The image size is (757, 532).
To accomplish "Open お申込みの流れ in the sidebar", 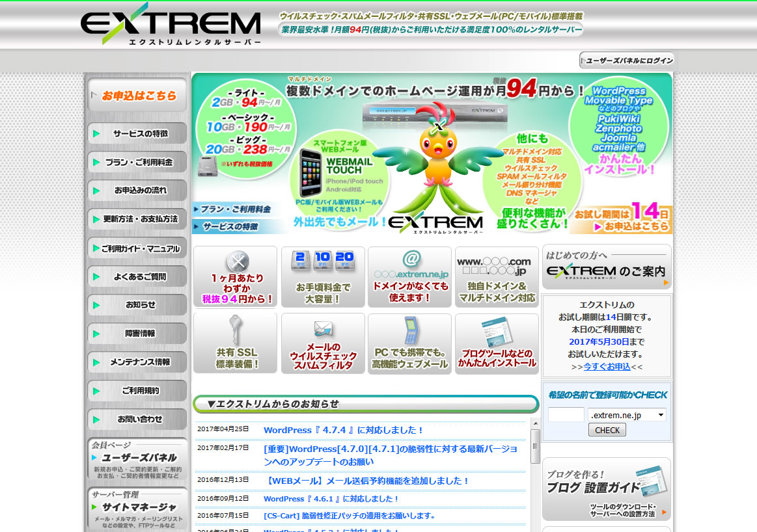I will 137,191.
